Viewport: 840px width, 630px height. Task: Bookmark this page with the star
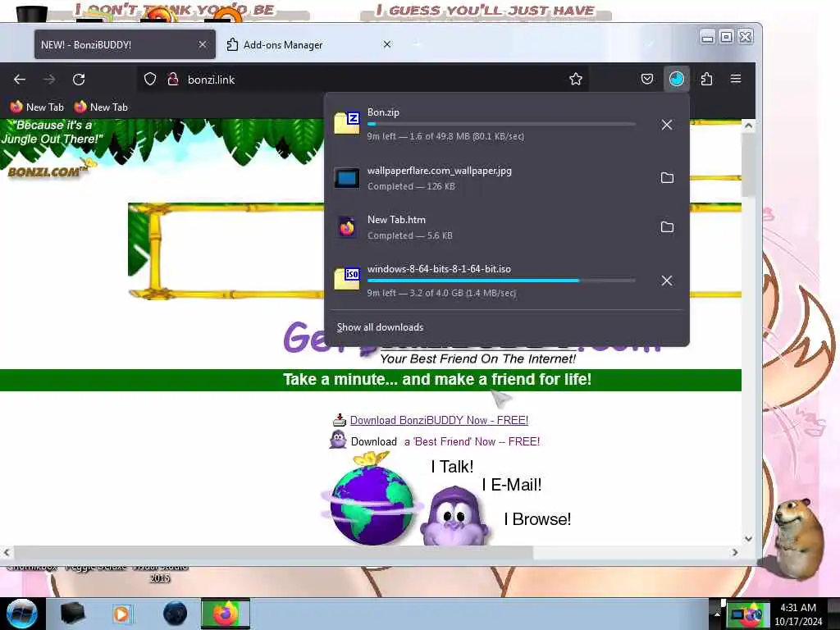pos(576,80)
